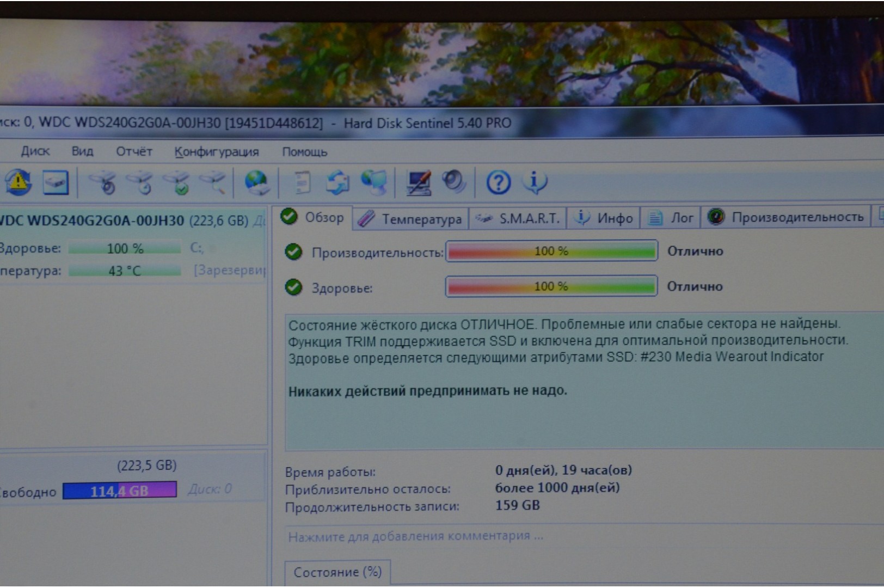Click the yellow warning refresh icon in toolbar
The height and width of the screenshot is (588, 884).
pyautogui.click(x=18, y=182)
